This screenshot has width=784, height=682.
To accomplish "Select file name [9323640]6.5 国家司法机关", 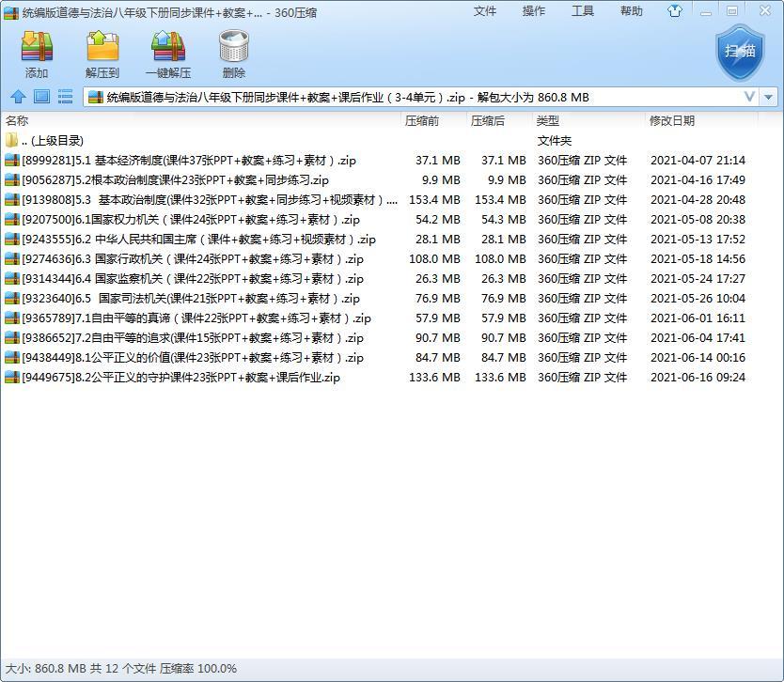I will click(x=191, y=299).
